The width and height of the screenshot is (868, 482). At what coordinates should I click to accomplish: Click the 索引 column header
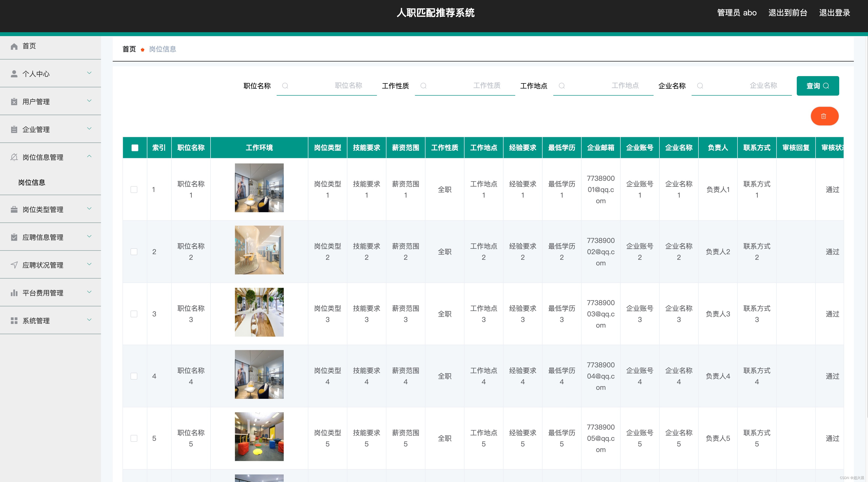pyautogui.click(x=159, y=148)
